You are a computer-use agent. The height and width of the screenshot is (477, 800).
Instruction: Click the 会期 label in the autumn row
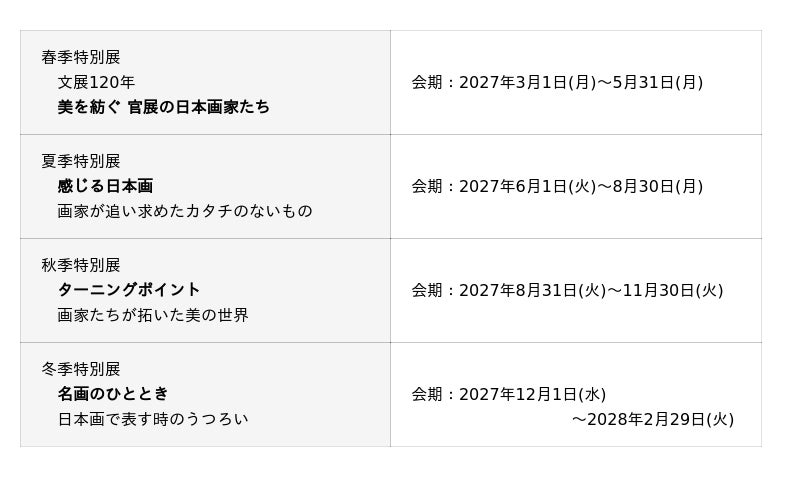coord(427,291)
